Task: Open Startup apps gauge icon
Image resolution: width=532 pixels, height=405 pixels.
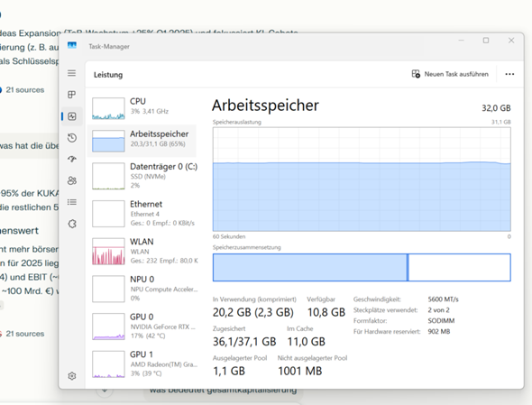Action: tap(71, 159)
